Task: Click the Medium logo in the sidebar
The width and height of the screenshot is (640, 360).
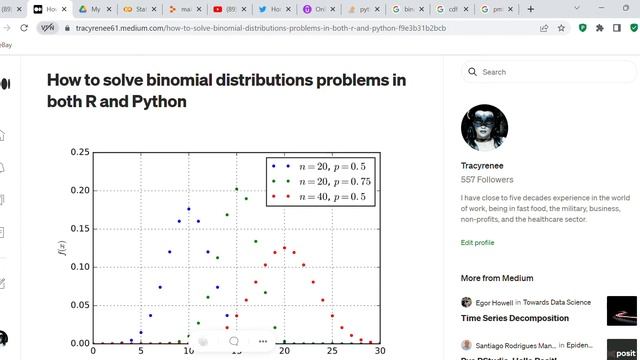Action: pos(5,84)
